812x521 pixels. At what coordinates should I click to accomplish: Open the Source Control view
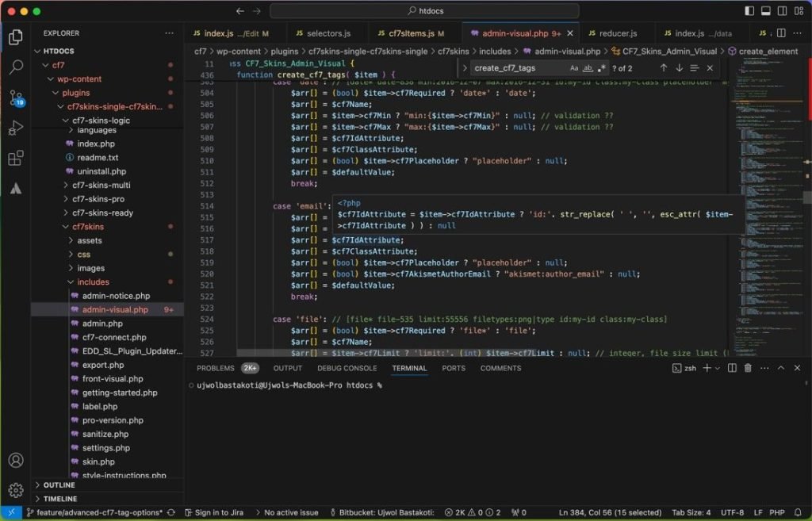[x=16, y=97]
